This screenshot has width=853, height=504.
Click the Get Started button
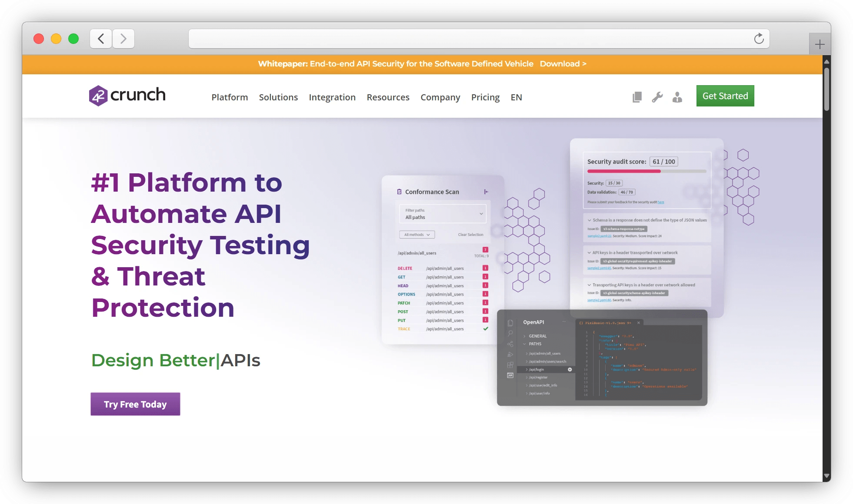click(725, 96)
